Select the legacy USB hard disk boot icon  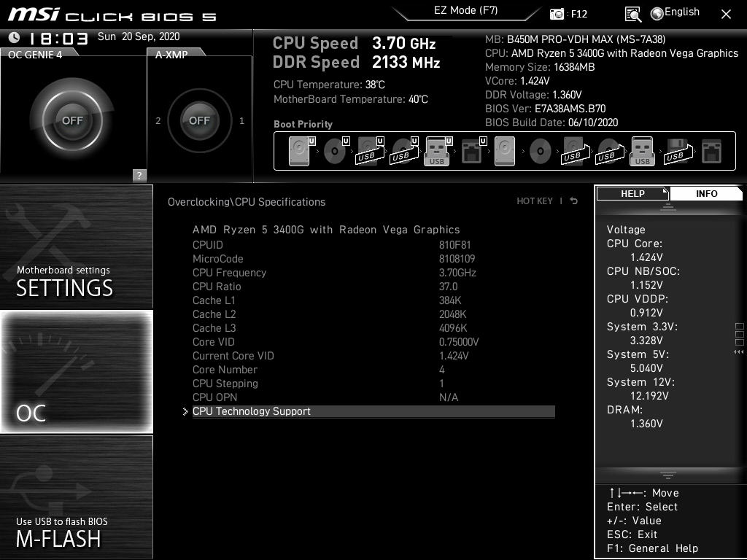pos(576,151)
